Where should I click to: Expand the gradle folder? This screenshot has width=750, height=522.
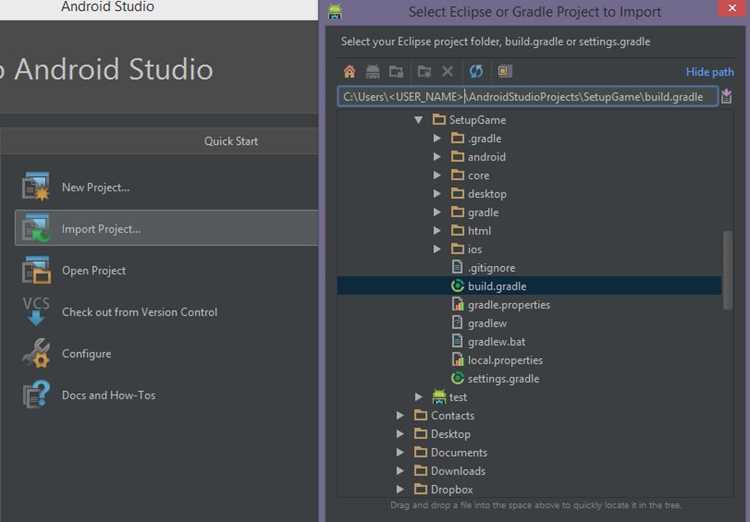437,212
